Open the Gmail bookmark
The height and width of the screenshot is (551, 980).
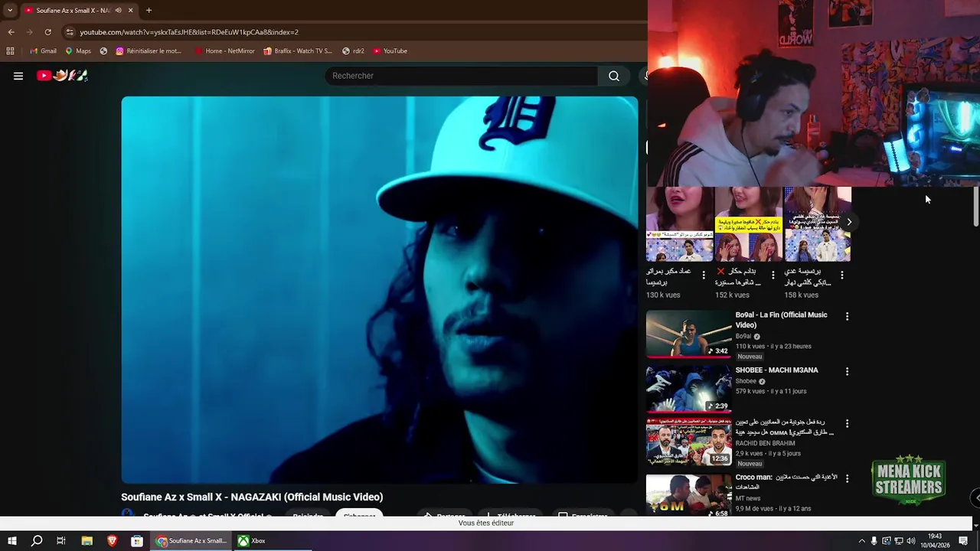pos(43,51)
